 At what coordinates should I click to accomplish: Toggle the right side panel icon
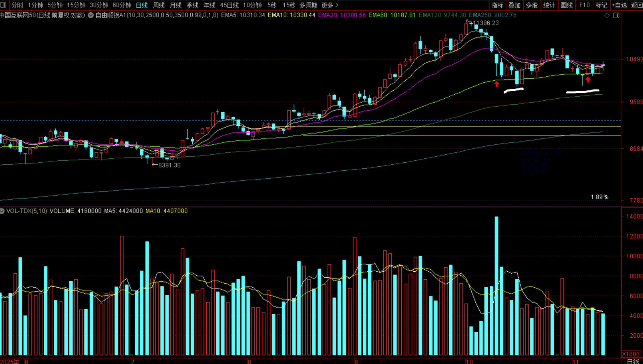point(616,15)
